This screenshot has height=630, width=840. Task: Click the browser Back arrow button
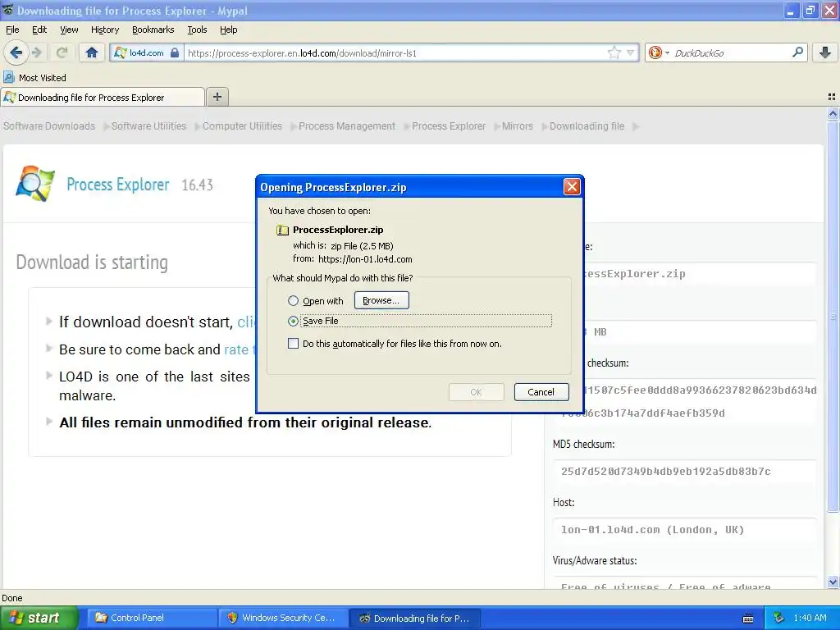pos(16,52)
